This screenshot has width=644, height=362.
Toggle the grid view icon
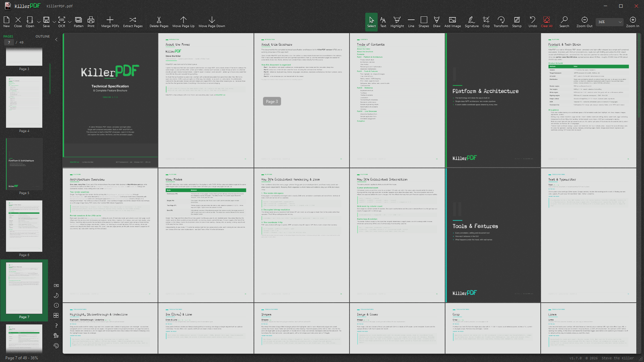(x=56, y=315)
